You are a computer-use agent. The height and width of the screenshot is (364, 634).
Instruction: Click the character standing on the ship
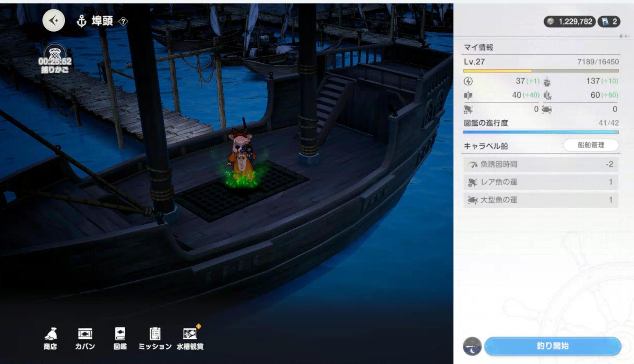click(241, 156)
